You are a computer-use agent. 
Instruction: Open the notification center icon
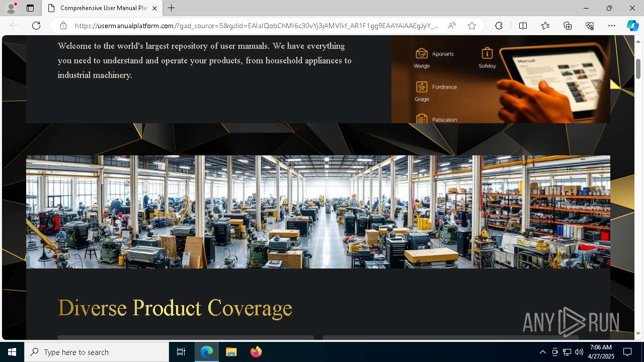click(x=627, y=352)
